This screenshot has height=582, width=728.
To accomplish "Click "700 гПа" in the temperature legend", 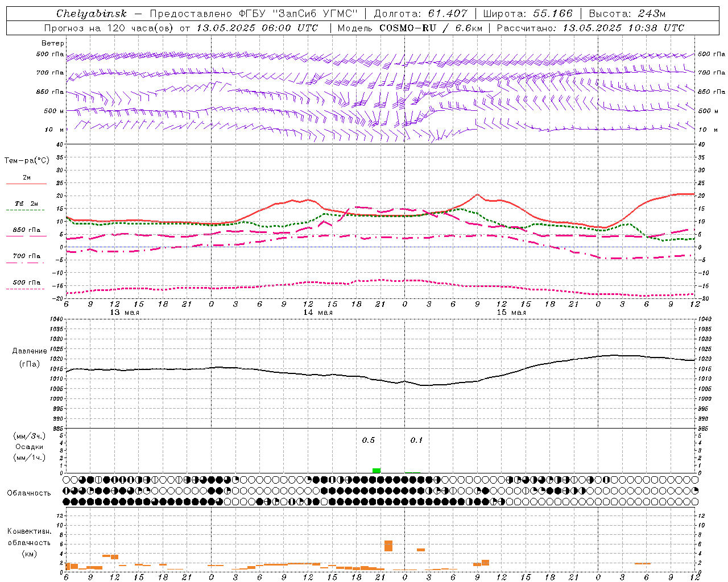I will [x=27, y=256].
